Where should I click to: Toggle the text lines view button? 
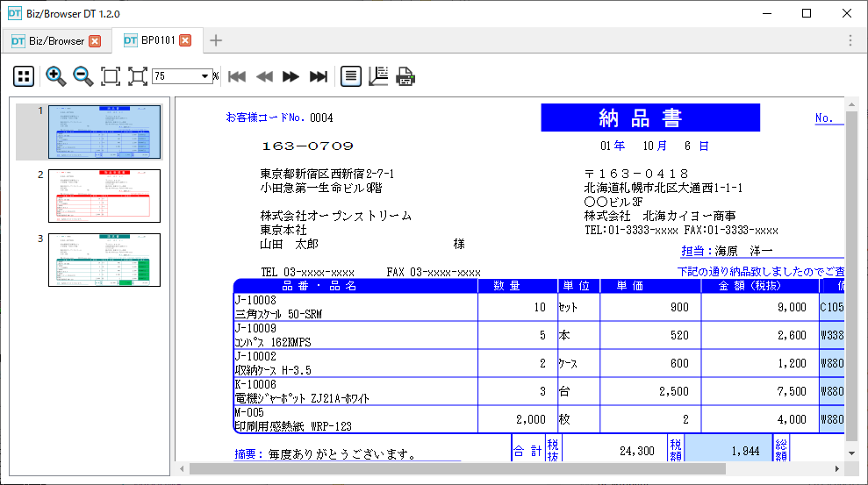click(351, 76)
